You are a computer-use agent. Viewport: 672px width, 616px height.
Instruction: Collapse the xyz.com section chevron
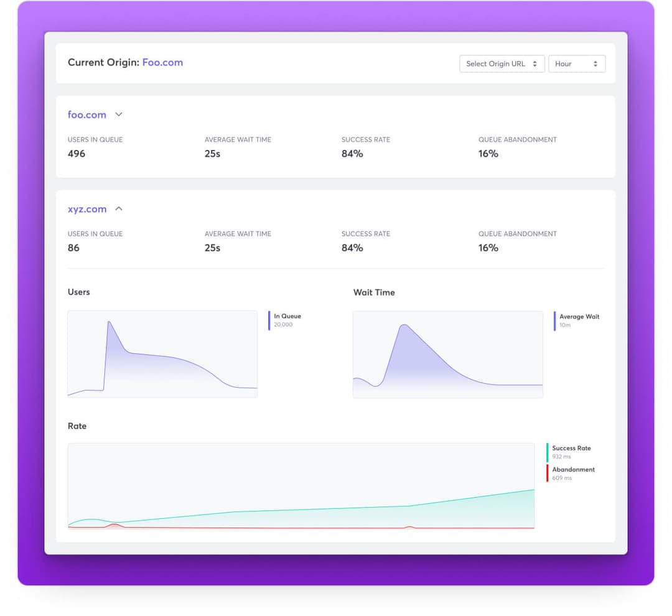119,209
